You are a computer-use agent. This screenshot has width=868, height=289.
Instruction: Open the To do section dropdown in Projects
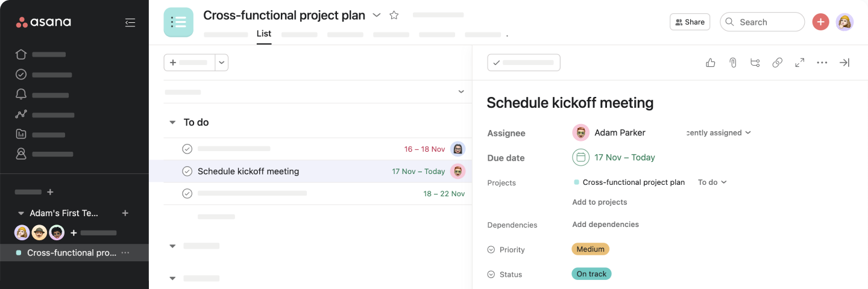click(712, 182)
